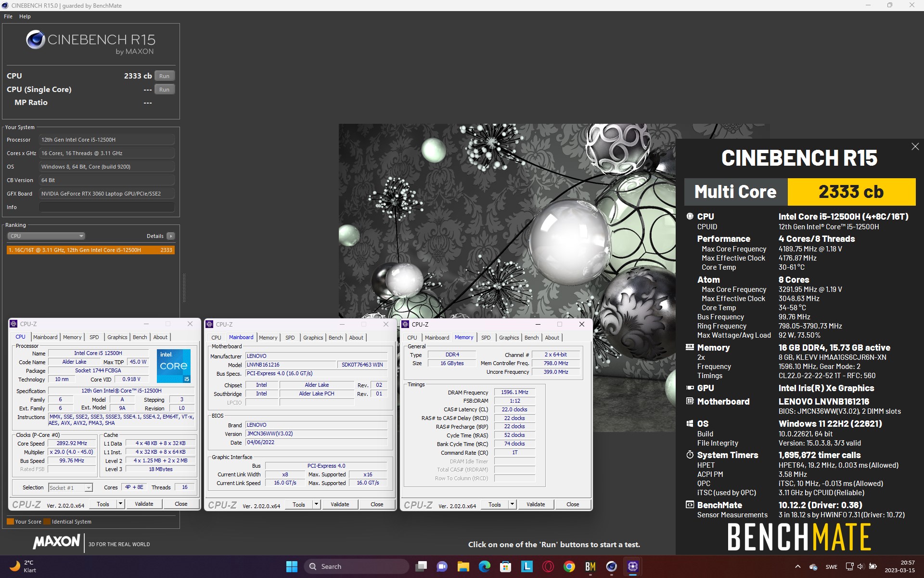This screenshot has width=924, height=578.
Task: Click Validate in Mainboard CPU-Z window
Action: pos(340,504)
